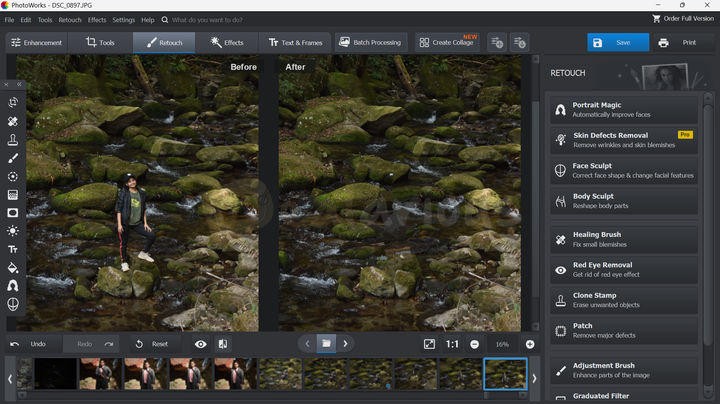The image size is (720, 404).
Task: Open Clone Stamp in Retouch panel
Action: coord(624,300)
